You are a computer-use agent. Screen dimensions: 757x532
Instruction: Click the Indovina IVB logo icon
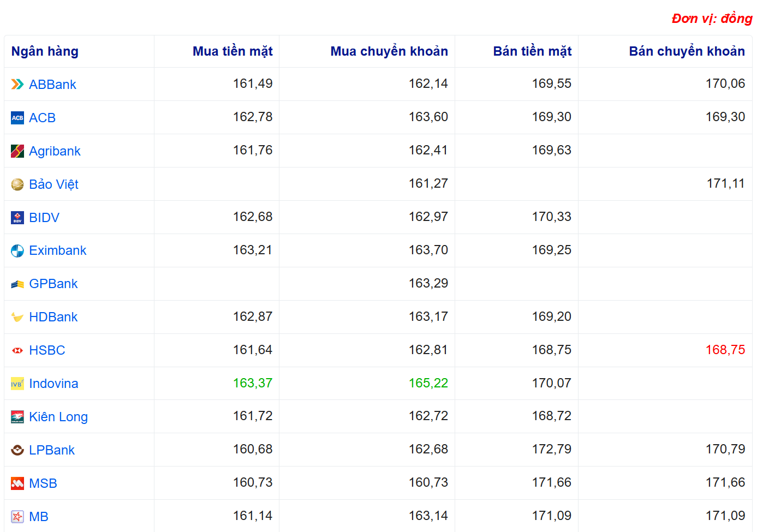click(17, 384)
